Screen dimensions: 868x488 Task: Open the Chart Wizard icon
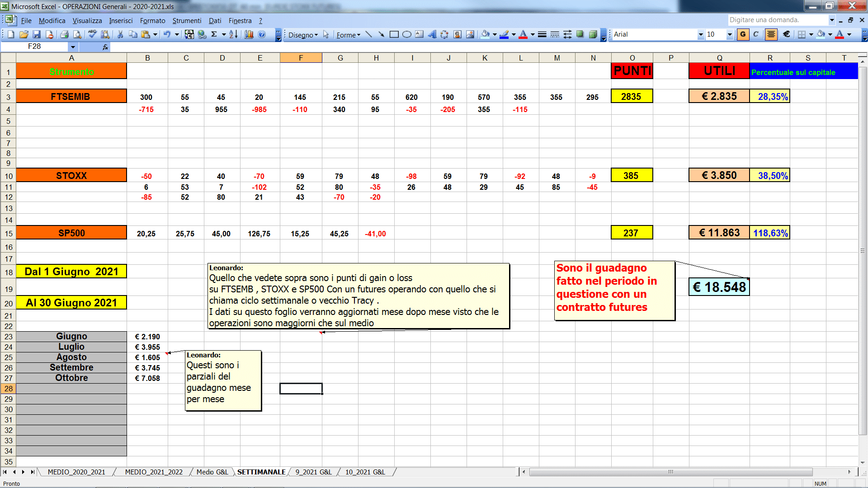point(249,34)
